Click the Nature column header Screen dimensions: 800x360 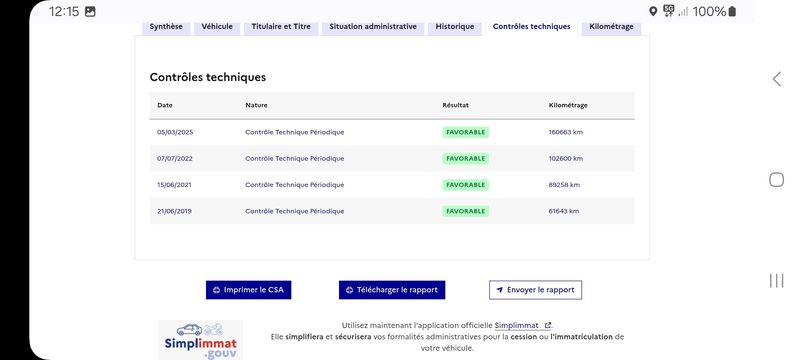point(256,105)
